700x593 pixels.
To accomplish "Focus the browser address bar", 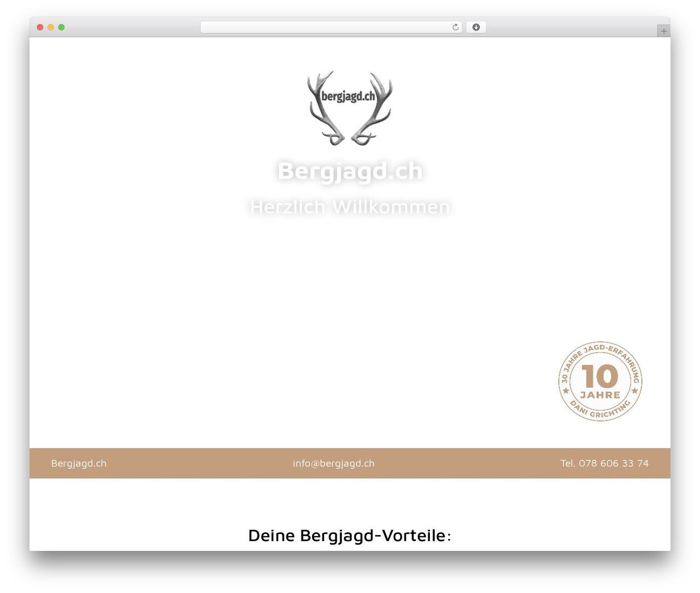I will pos(331,27).
